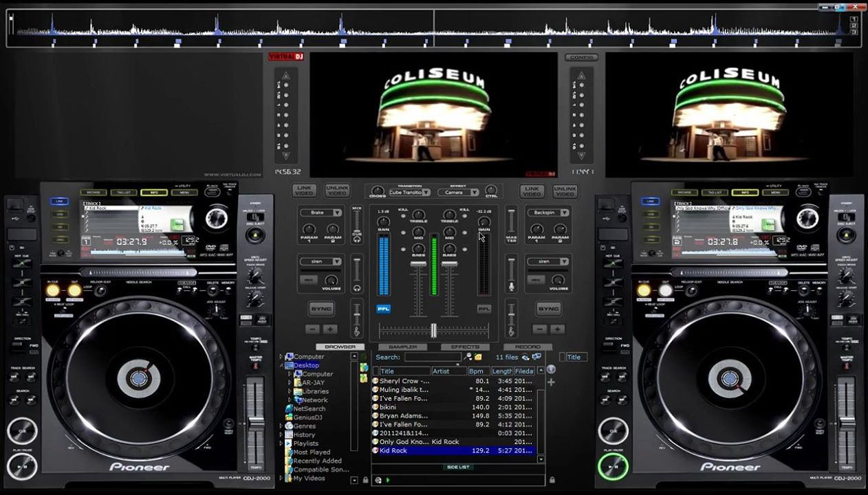Toggle the left channel mid kill
Viewport: 868px width, 495px height.
pos(403,233)
